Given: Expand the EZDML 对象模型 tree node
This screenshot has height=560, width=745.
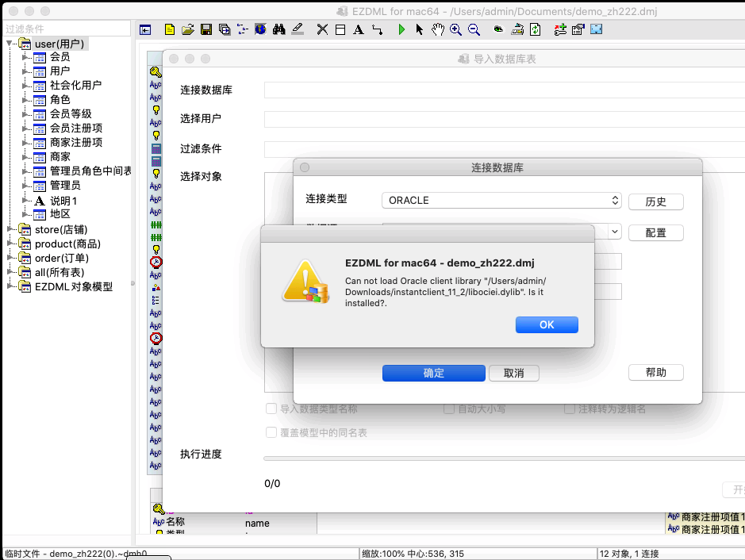Looking at the screenshot, I should click(x=10, y=286).
